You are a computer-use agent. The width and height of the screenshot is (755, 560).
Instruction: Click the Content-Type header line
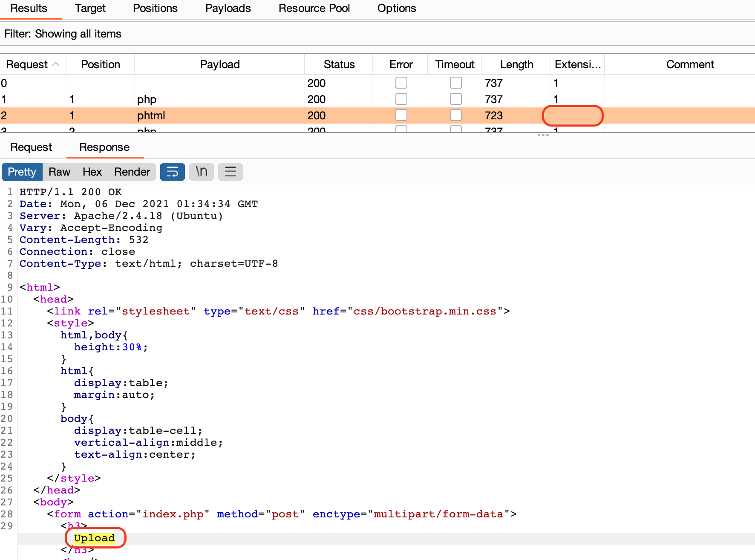[149, 264]
